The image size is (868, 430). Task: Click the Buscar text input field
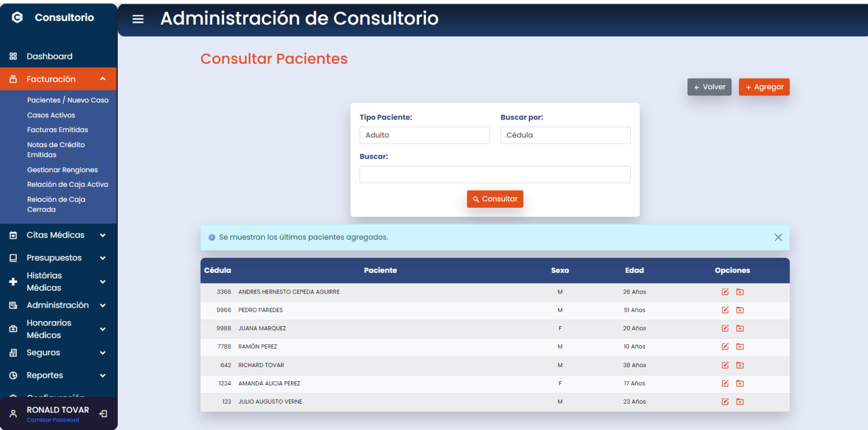click(495, 175)
